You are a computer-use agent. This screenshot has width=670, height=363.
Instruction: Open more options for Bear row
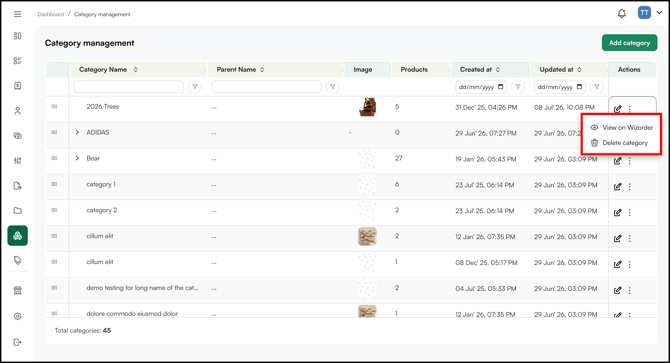tap(629, 161)
